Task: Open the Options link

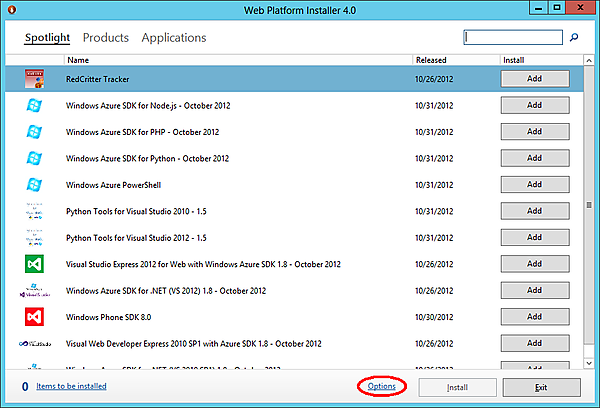Action: [382, 386]
